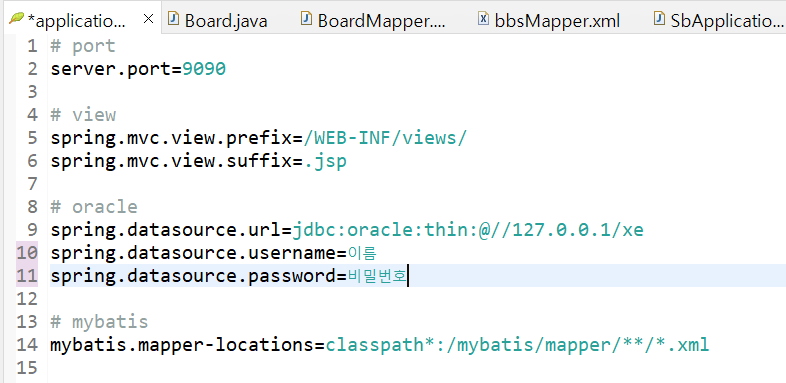Click the jdbc:oracle:thin URL value
Image resolution: width=786 pixels, height=383 pixels.
pos(468,230)
